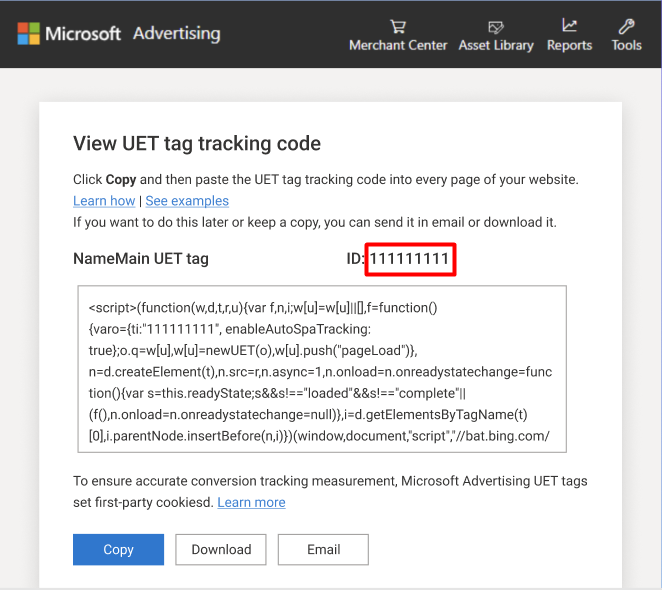
Task: Select the Merchant Center menu label
Action: 398,45
